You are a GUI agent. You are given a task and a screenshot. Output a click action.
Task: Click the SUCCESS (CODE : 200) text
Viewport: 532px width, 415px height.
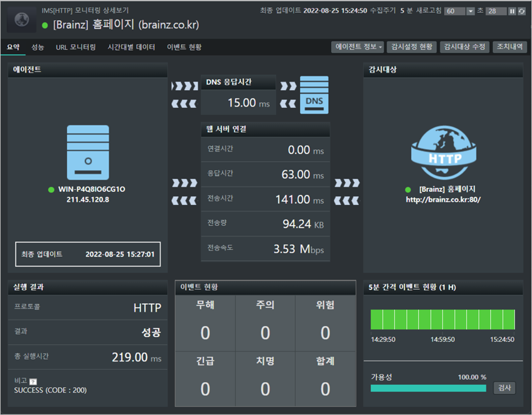point(50,390)
